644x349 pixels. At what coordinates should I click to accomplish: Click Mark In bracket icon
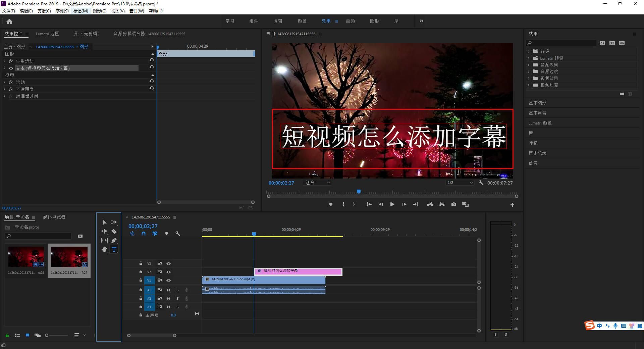point(343,204)
